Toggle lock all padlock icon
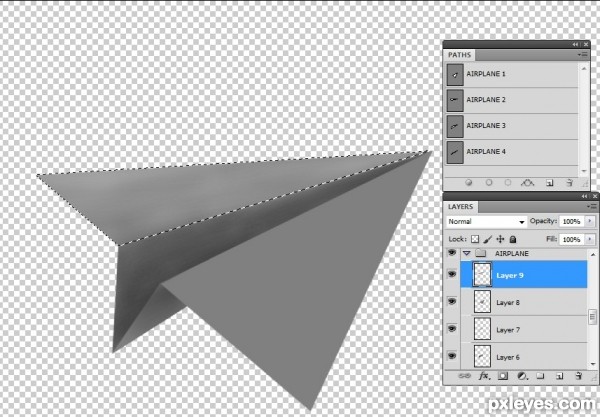This screenshot has height=417, width=600. point(513,239)
